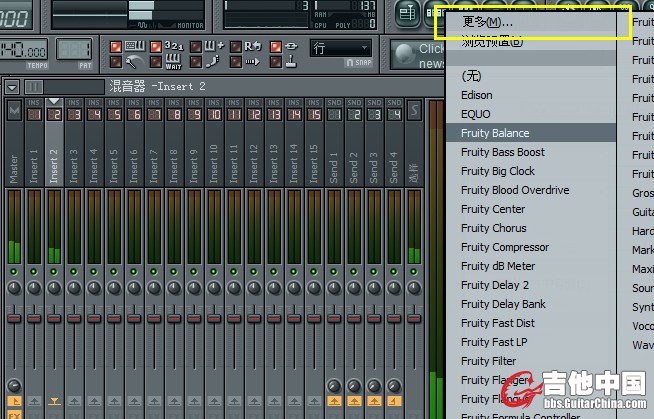Open the mixer options arrow menu

(12, 87)
